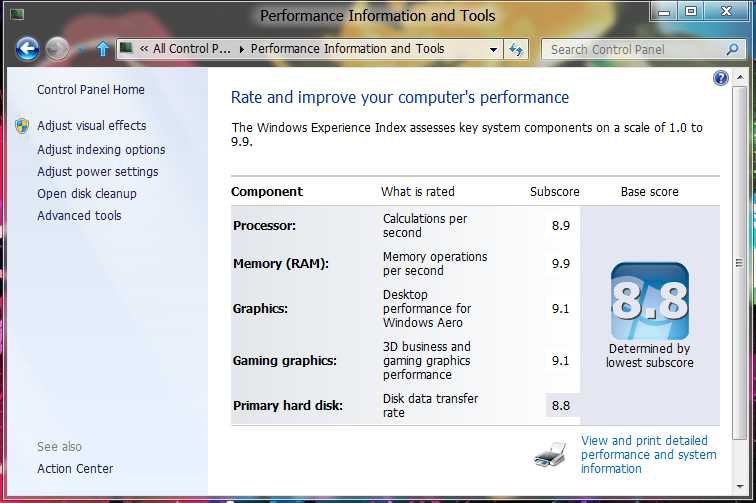
Task: Go back with the blue back arrow
Action: tap(27, 49)
